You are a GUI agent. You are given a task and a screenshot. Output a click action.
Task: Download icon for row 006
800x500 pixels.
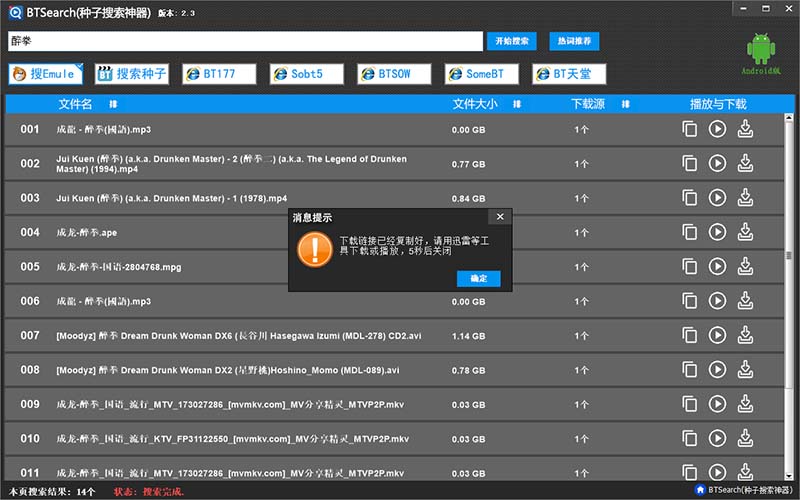pos(745,300)
